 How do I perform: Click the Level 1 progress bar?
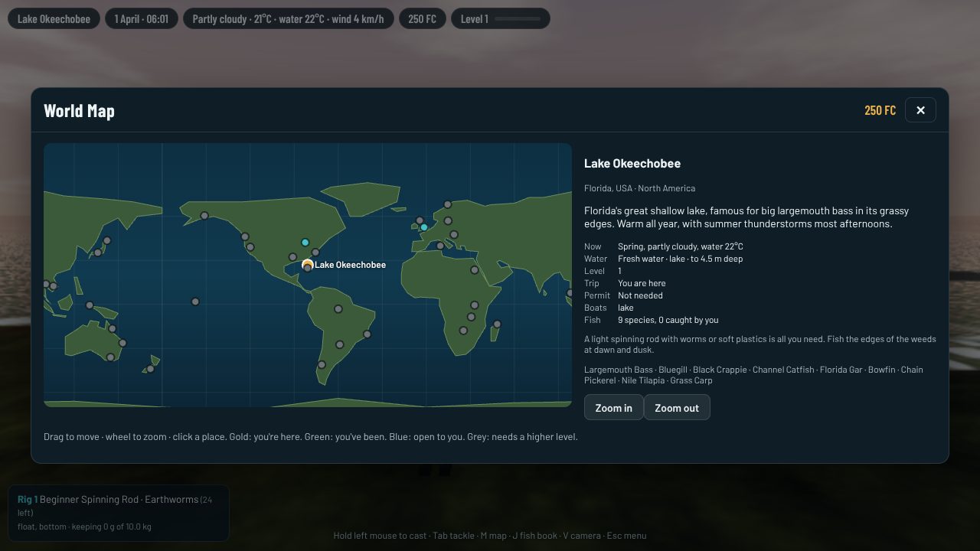[517, 18]
